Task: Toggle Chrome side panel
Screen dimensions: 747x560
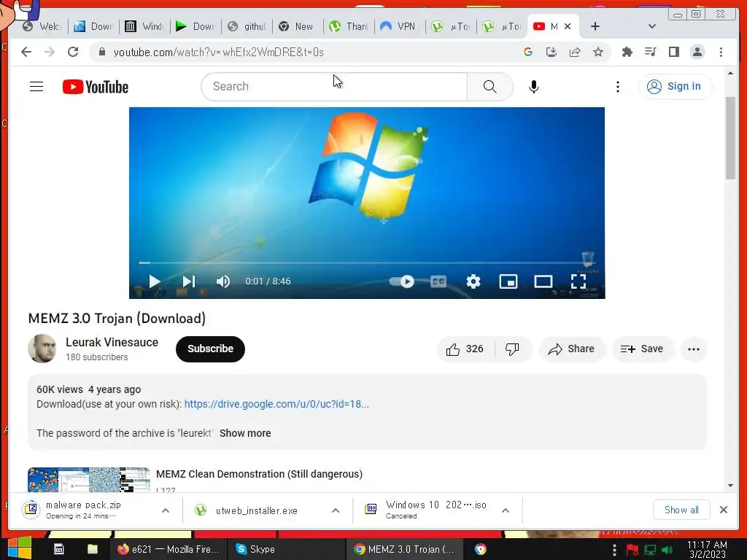Action: point(673,52)
